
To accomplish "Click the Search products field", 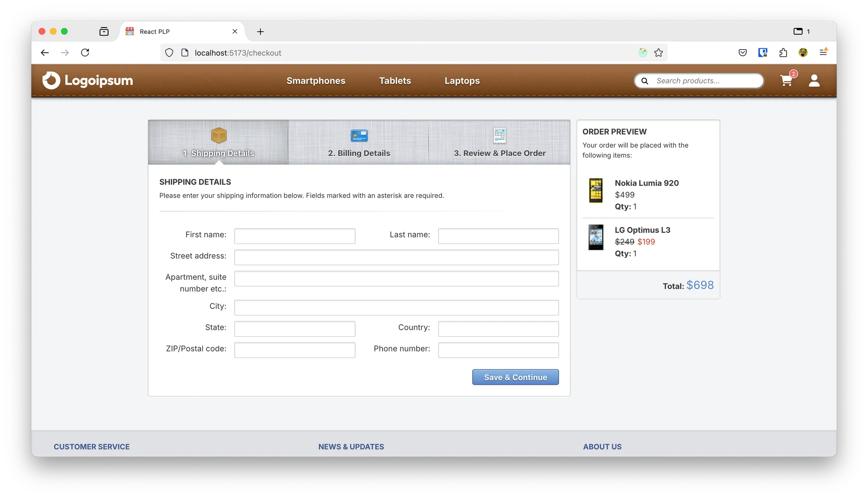I will [x=704, y=80].
